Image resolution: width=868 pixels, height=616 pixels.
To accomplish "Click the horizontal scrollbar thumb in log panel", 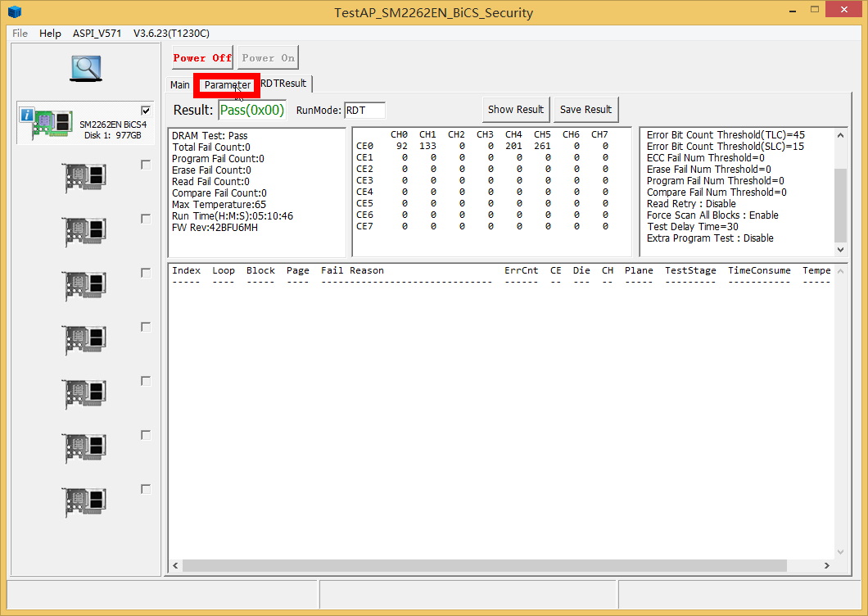I will (x=483, y=565).
